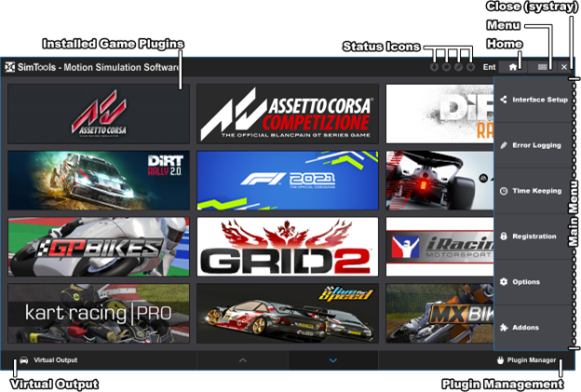Open Virtual Output with the car icon
The width and height of the screenshot is (581, 392).
click(x=48, y=360)
